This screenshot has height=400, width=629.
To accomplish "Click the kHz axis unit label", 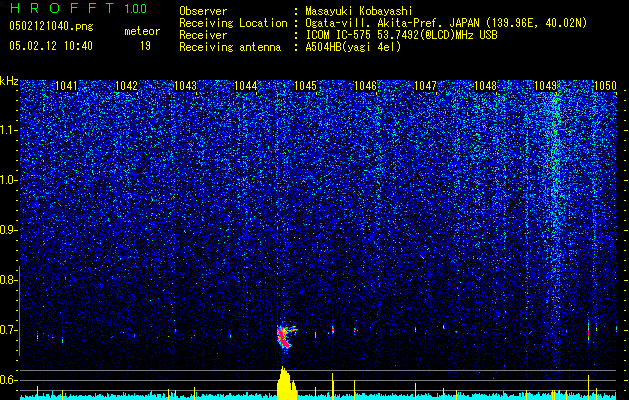I will [9, 81].
